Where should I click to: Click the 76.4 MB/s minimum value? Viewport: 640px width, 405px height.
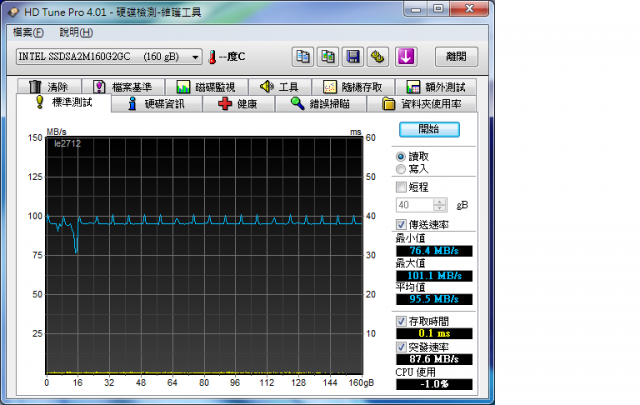click(x=434, y=251)
